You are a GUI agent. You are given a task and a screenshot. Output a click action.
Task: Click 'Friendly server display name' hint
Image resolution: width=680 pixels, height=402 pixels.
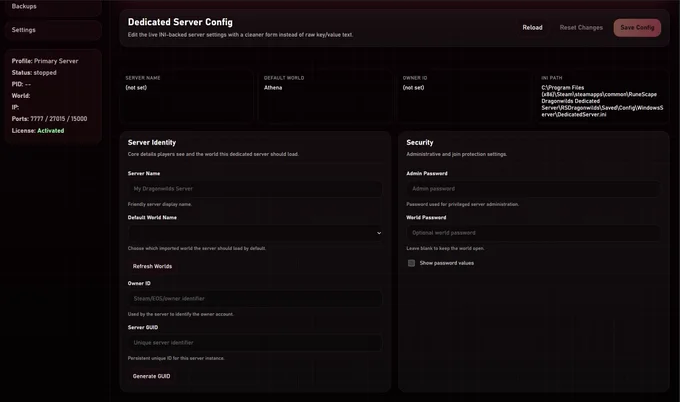click(160, 204)
